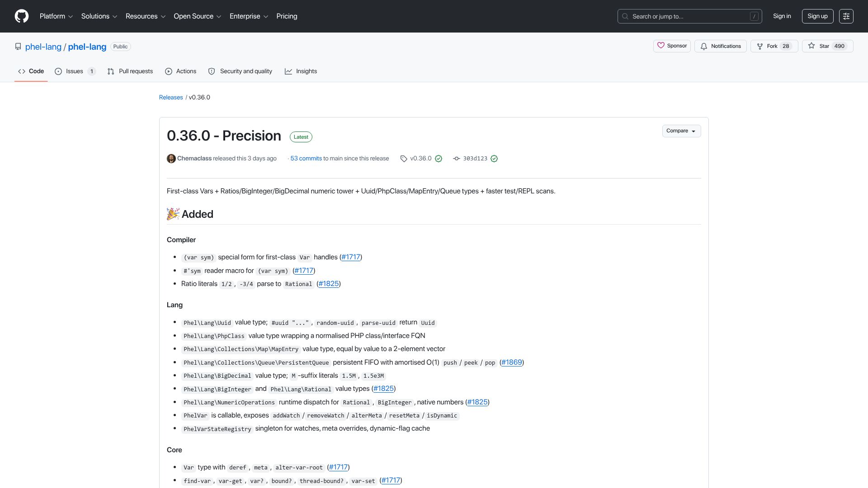
Task: Click the Sign up button
Action: click(817, 16)
